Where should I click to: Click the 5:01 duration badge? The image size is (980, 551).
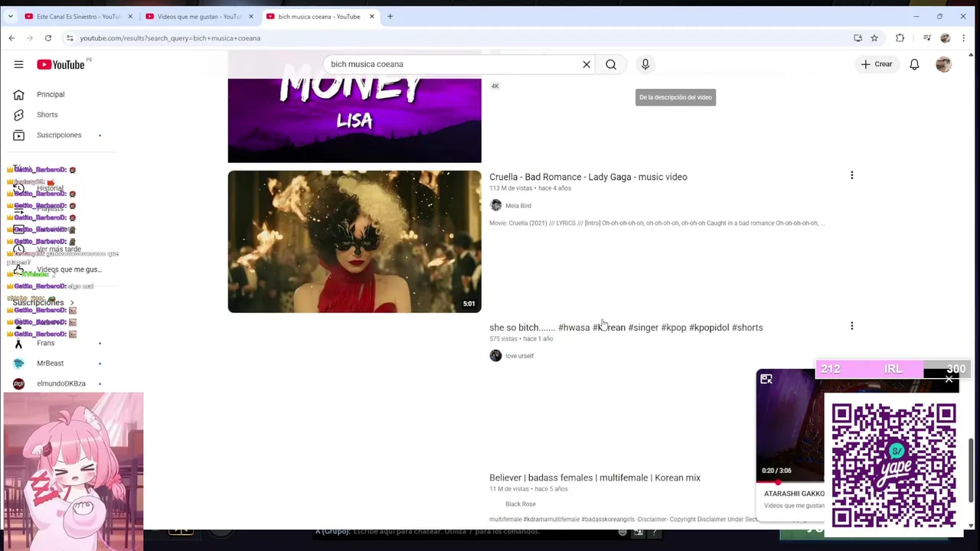[x=469, y=304]
